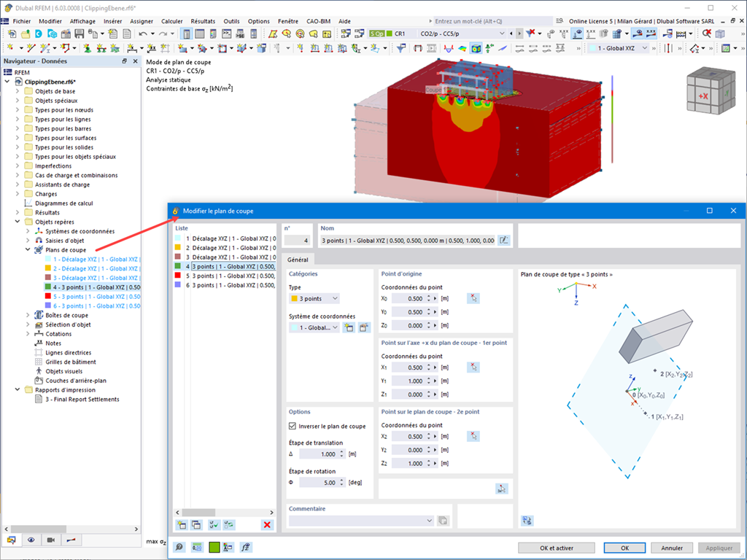Delete clipping plane with red X icon
The image size is (747, 560).
click(x=267, y=525)
